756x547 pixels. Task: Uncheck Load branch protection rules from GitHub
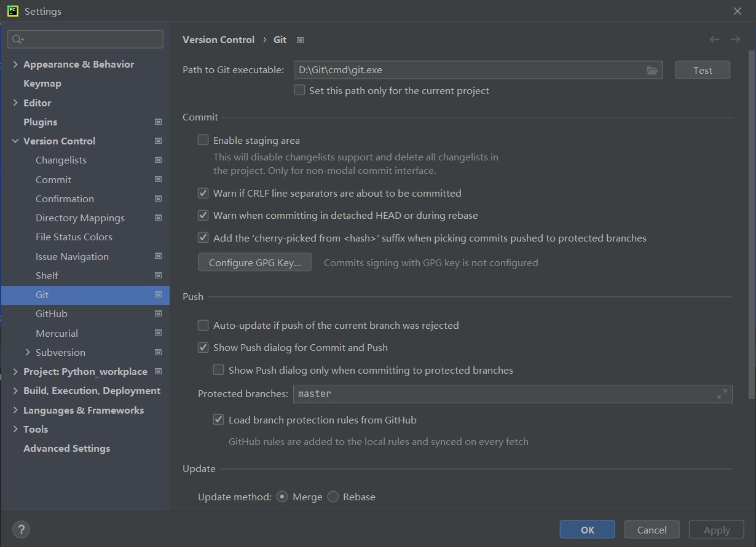(219, 420)
